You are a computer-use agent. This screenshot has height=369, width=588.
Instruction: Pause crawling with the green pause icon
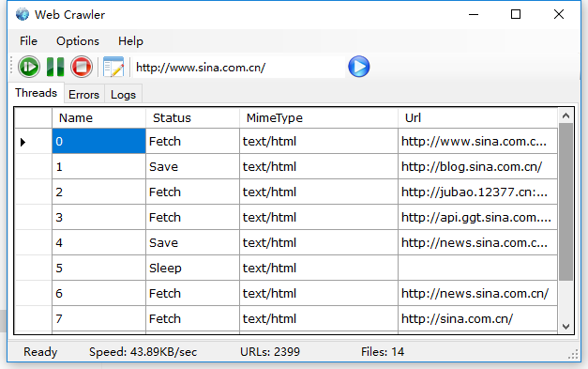point(55,68)
